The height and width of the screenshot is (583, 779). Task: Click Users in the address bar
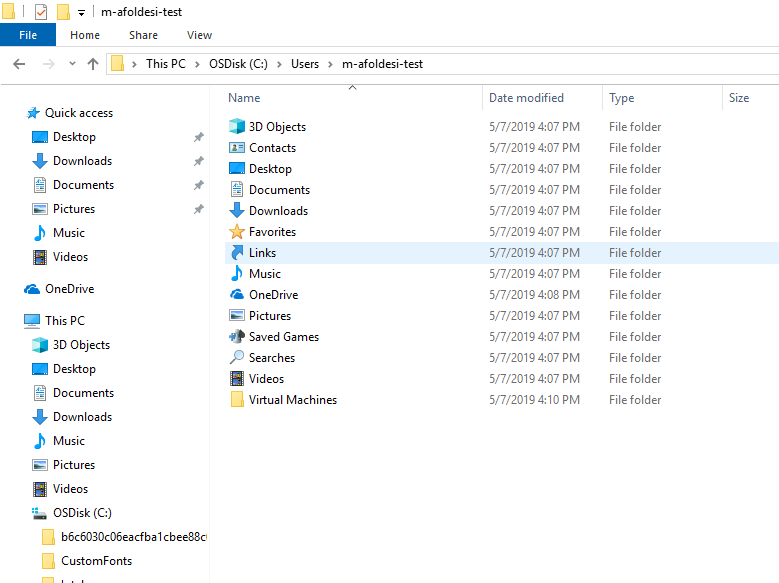[x=305, y=64]
